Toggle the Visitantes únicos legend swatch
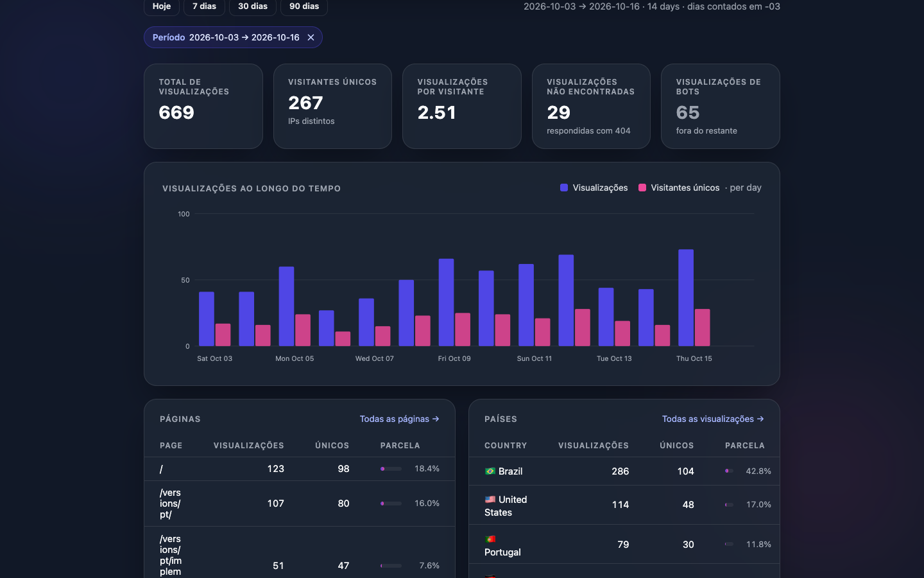 (x=642, y=188)
